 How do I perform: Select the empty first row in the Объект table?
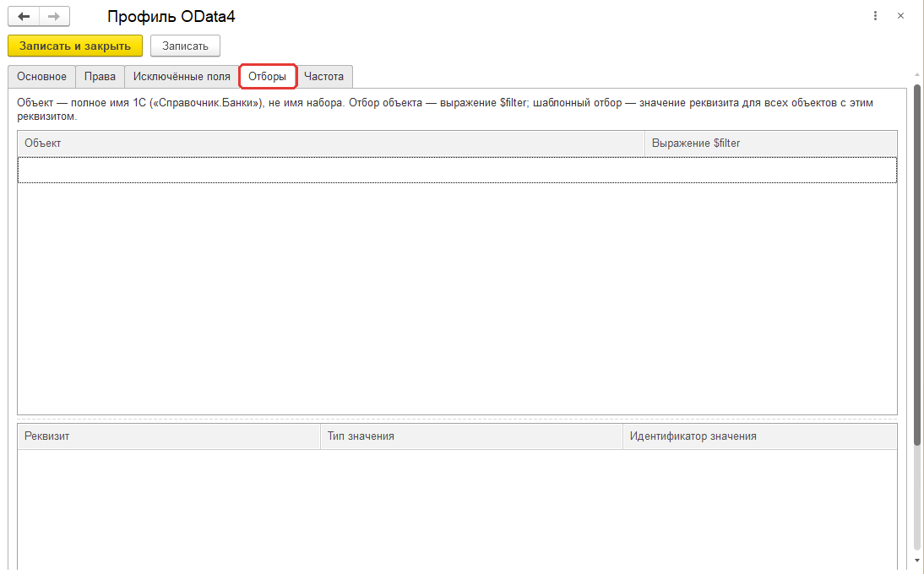(457, 170)
